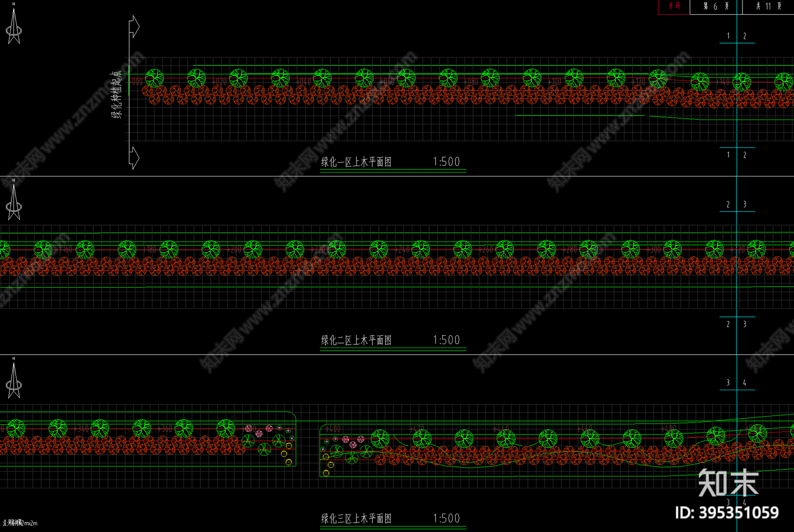The width and height of the screenshot is (794, 532).
Task: Select station label +420
Action: tap(416, 428)
